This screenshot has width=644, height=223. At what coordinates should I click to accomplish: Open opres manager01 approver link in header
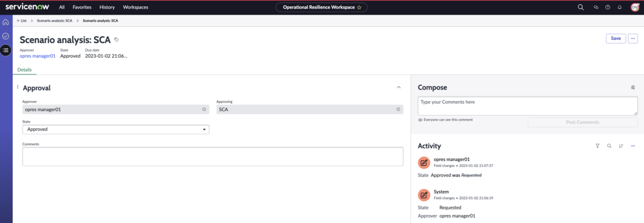[37, 57]
